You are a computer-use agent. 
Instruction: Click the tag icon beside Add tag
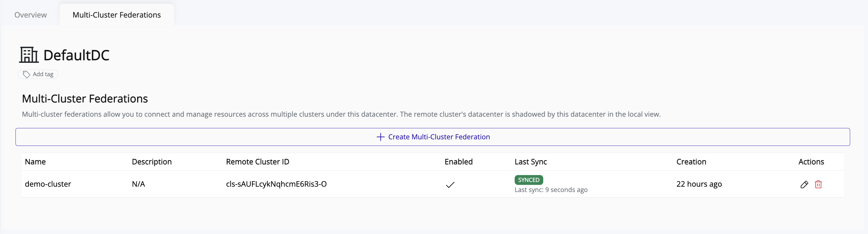click(x=26, y=74)
